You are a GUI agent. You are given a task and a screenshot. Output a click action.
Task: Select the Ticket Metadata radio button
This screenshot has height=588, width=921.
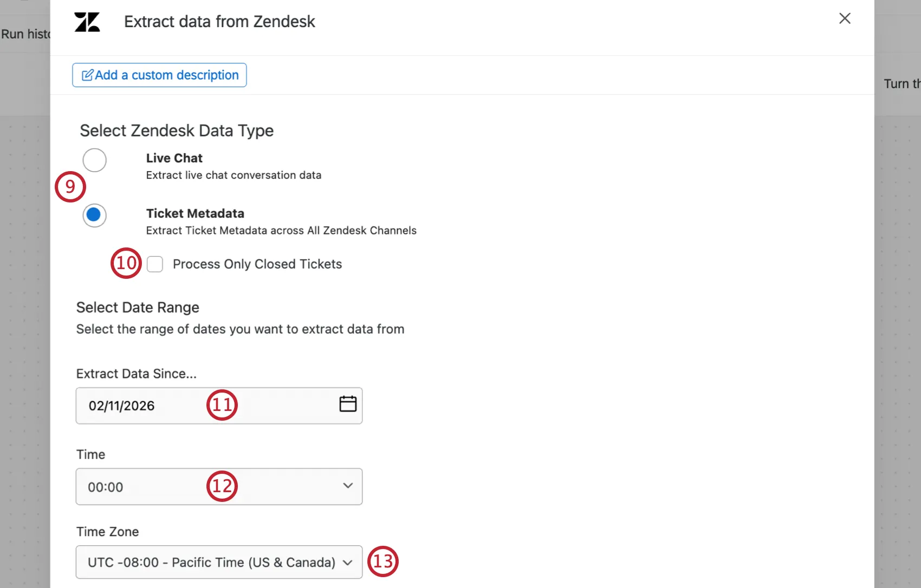click(x=94, y=215)
